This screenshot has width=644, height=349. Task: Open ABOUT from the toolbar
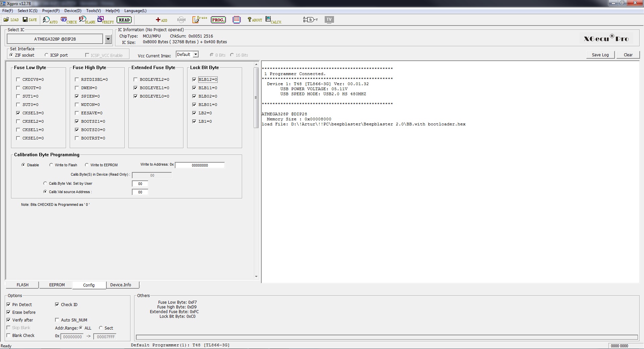[255, 20]
